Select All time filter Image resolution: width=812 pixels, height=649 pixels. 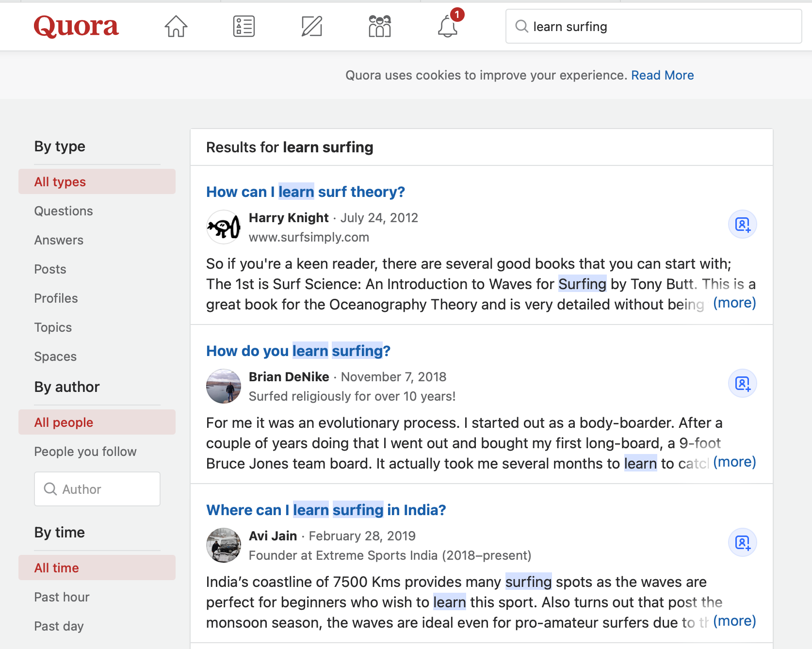[x=97, y=568]
